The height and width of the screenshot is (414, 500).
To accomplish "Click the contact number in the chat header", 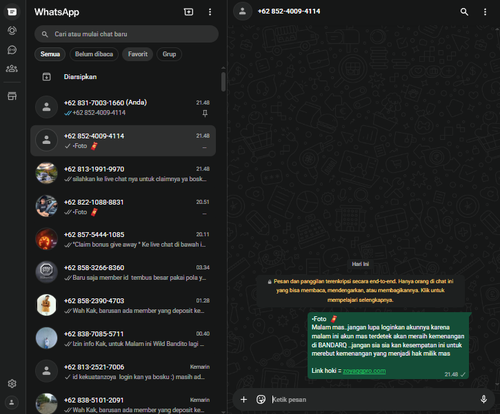I will pos(289,11).
